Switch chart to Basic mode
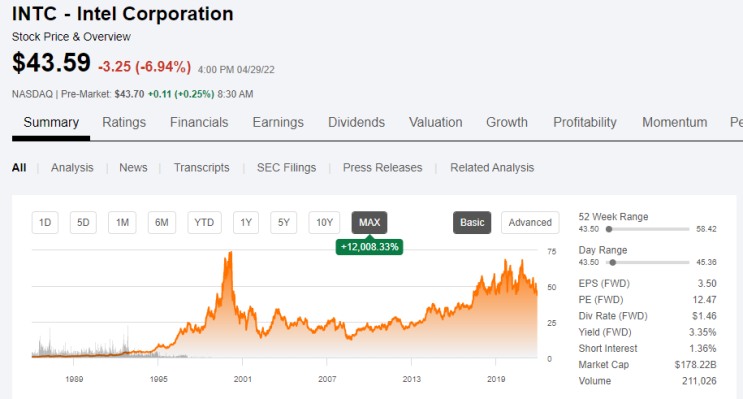The image size is (743, 399). 472,223
